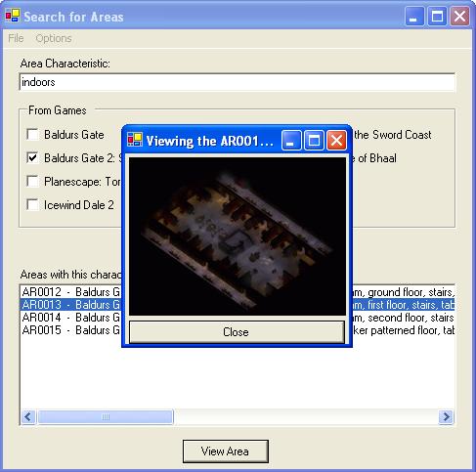Click the list's left scroll arrow
This screenshot has width=476, height=472.
click(28, 416)
